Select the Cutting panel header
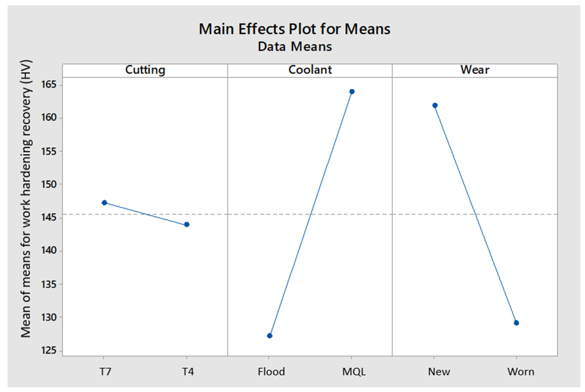 [x=145, y=70]
